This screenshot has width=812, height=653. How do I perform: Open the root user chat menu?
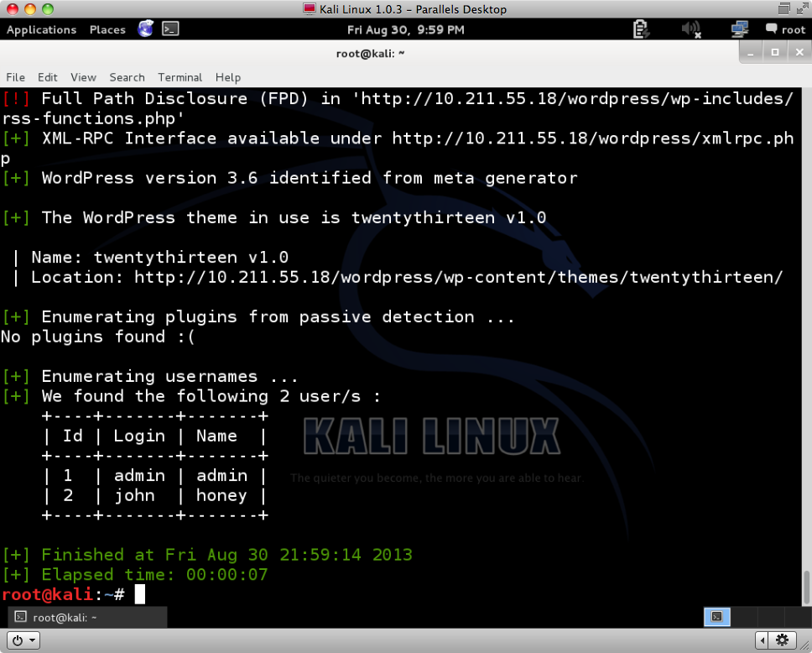(786, 29)
